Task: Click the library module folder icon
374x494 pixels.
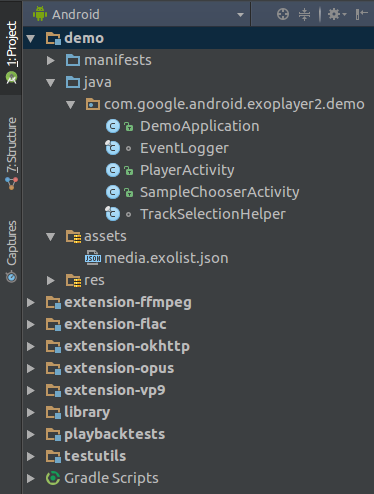Action: (53, 412)
